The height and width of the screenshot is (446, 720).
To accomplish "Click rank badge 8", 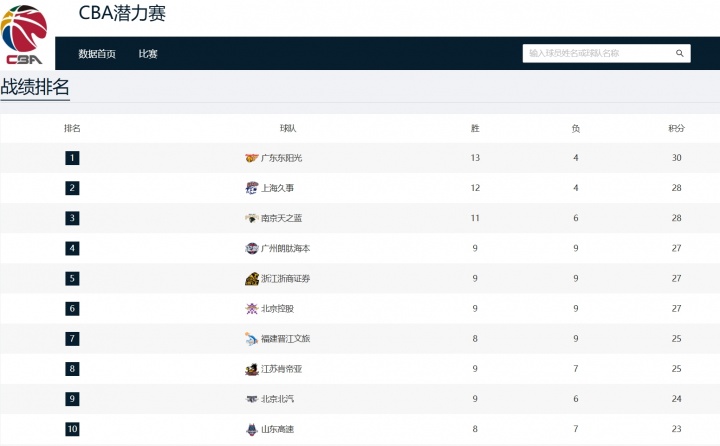I will coord(72,369).
